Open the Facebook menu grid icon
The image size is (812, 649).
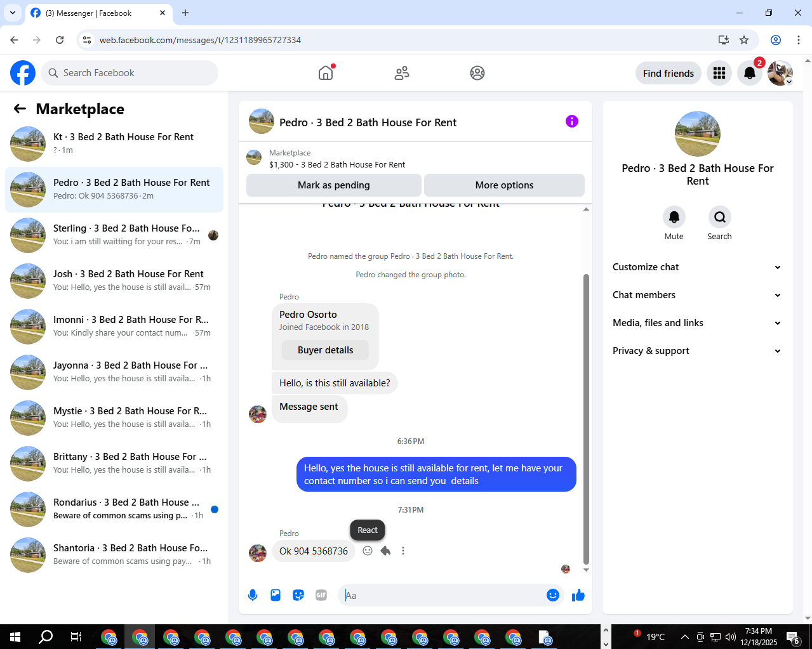[719, 73]
